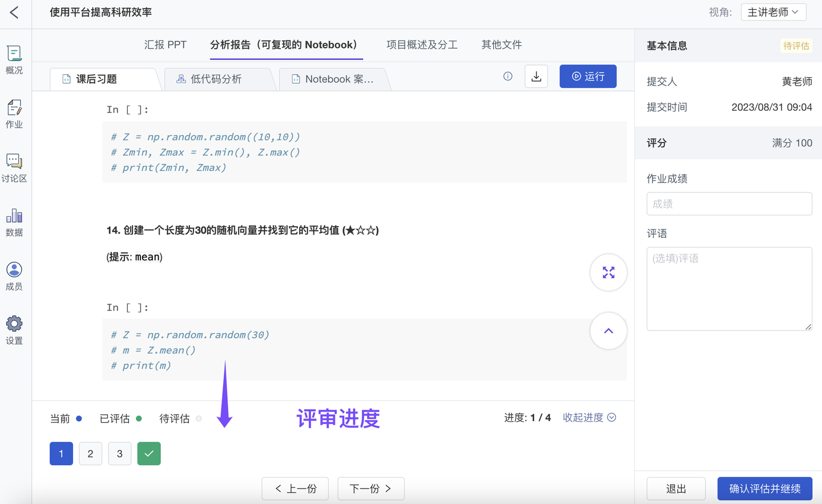Viewport: 822px width, 504px height.
Task: Select the Notebook 案… file tab
Action: click(333, 79)
